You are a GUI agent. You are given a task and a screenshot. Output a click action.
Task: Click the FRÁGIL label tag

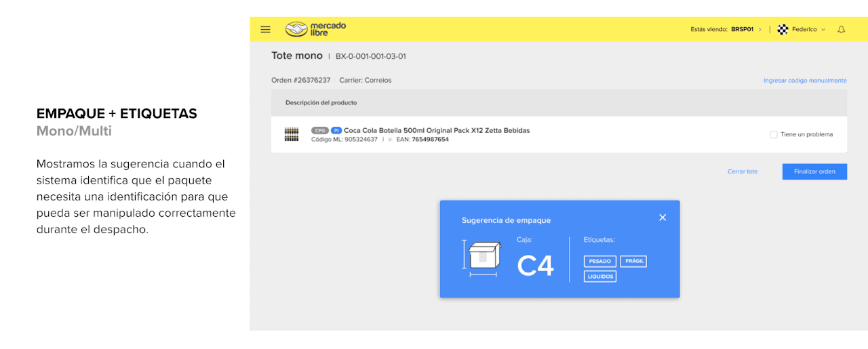pos(633,262)
